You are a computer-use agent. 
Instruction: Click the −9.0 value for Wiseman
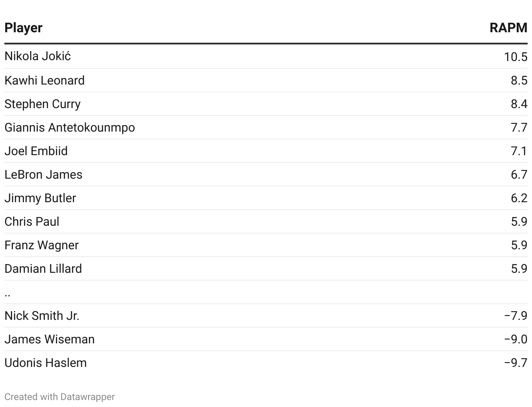[x=516, y=339]
